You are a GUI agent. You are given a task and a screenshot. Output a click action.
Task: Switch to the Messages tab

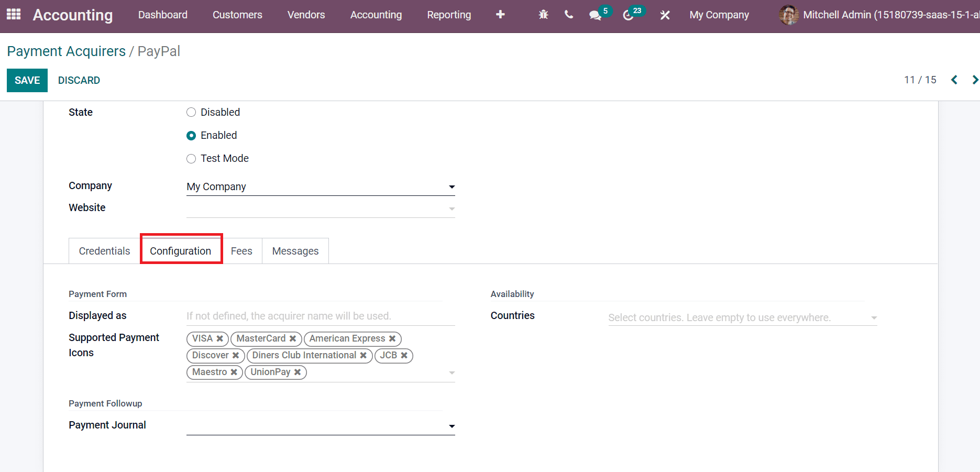295,251
